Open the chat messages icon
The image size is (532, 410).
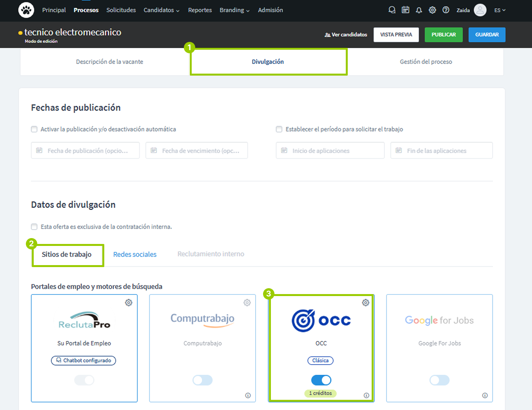(x=392, y=10)
